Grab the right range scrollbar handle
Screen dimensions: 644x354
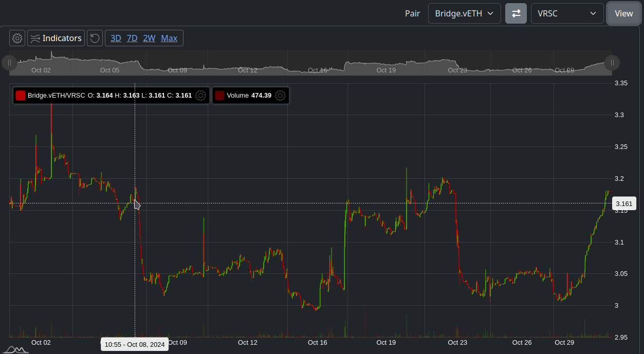(x=612, y=63)
